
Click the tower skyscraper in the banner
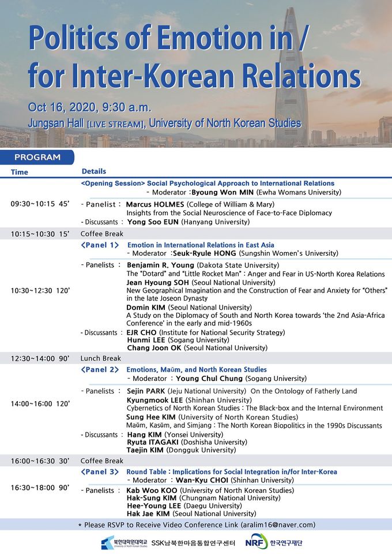click(x=291, y=76)
